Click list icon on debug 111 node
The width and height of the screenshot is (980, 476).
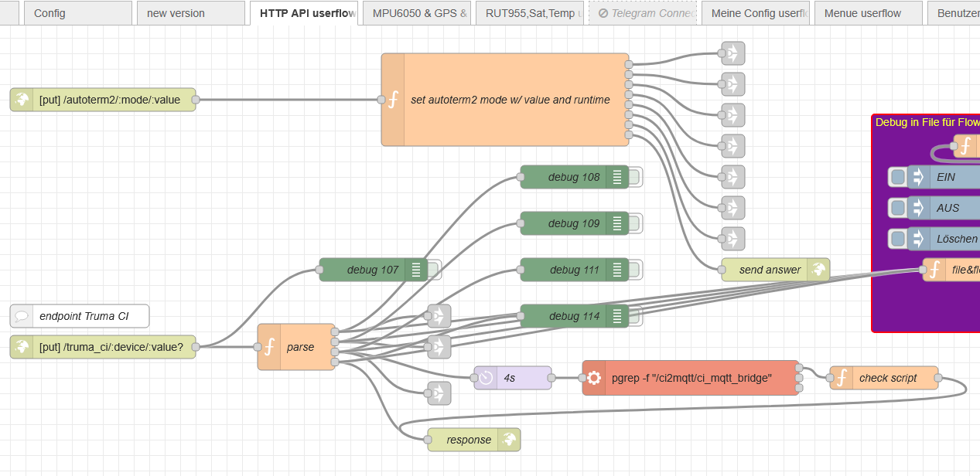tap(616, 270)
